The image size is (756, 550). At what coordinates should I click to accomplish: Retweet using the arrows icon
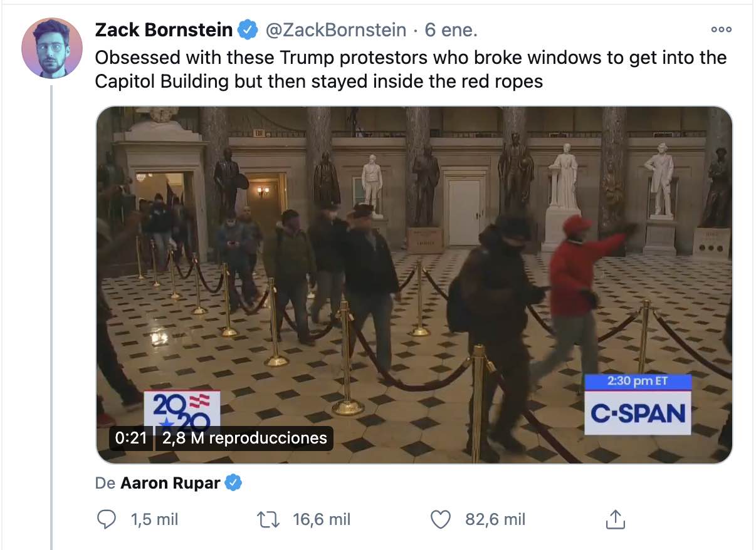(268, 519)
